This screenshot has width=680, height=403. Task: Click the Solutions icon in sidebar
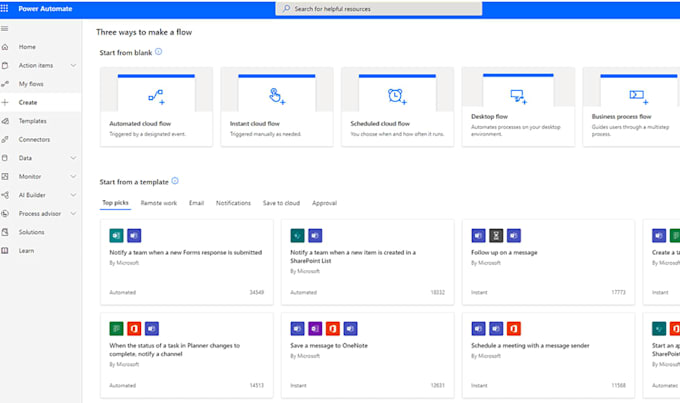tap(5, 232)
